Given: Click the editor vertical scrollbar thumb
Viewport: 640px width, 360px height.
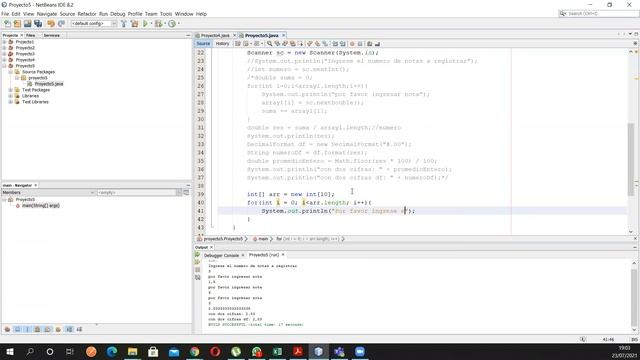Looking at the screenshot, I should pyautogui.click(x=631, y=159).
